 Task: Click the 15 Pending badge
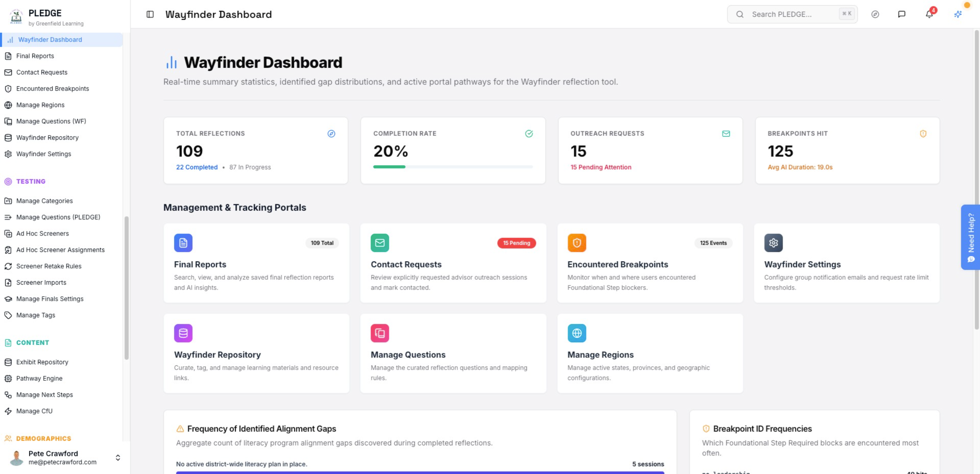(x=516, y=243)
